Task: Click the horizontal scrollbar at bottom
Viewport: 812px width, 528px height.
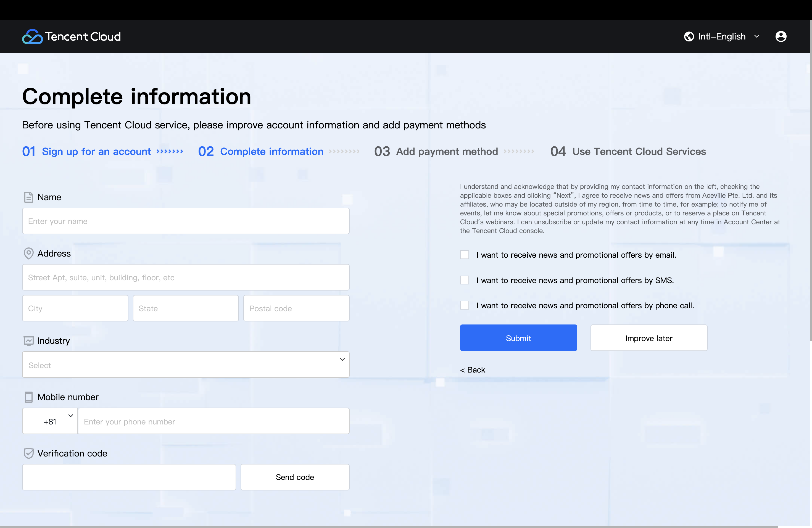Action: point(389,526)
